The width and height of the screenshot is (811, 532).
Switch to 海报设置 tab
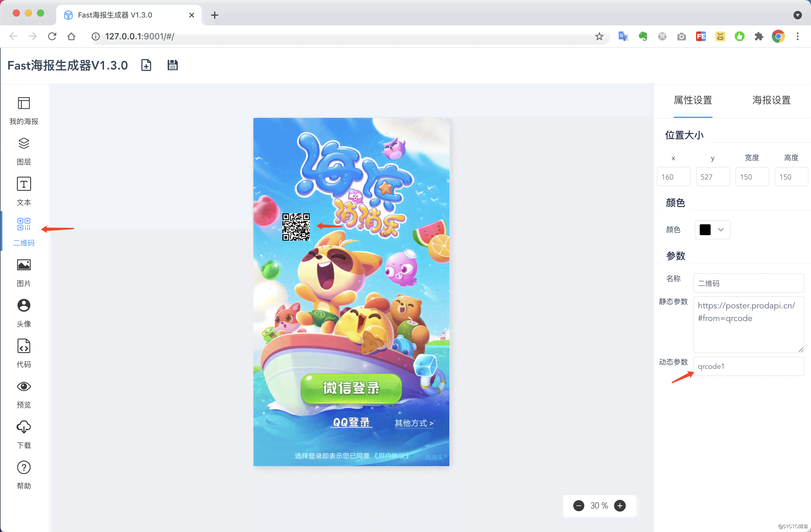pyautogui.click(x=770, y=99)
